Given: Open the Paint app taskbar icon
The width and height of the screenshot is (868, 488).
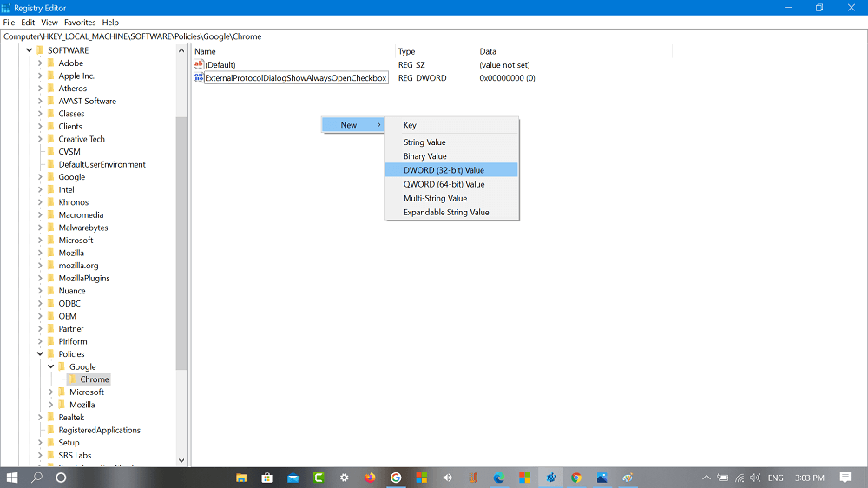Looking at the screenshot, I should click(628, 478).
